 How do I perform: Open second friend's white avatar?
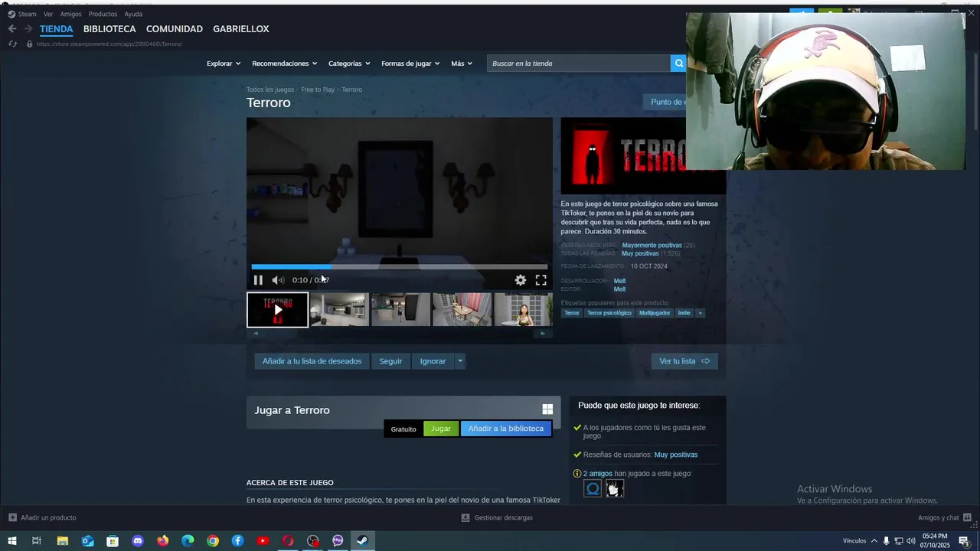coord(615,488)
